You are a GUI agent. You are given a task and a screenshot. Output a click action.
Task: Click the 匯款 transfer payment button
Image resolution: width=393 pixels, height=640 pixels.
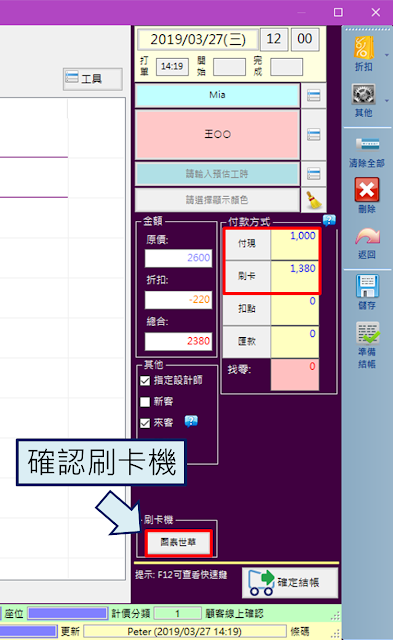pos(247,342)
